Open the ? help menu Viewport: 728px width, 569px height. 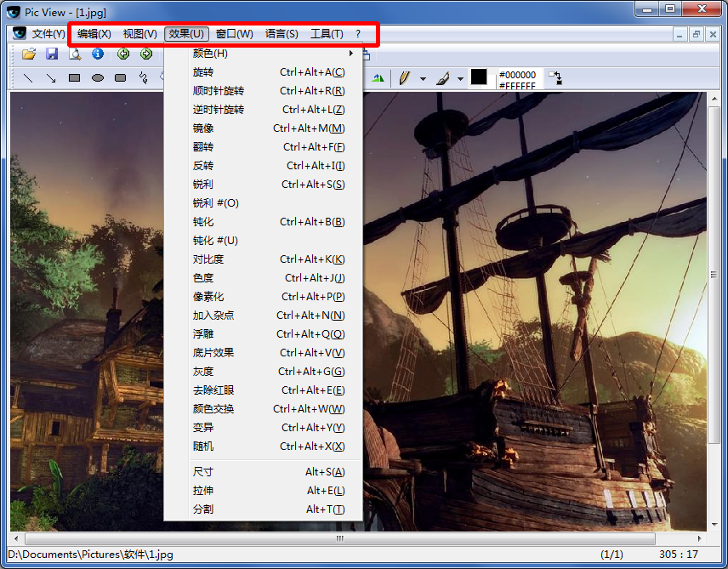[x=357, y=34]
